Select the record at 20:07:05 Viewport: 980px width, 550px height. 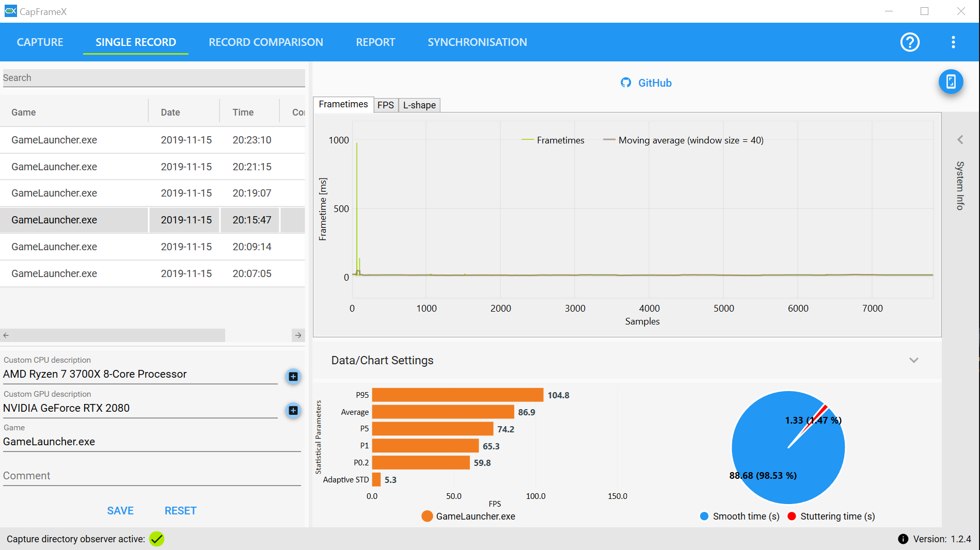(153, 273)
